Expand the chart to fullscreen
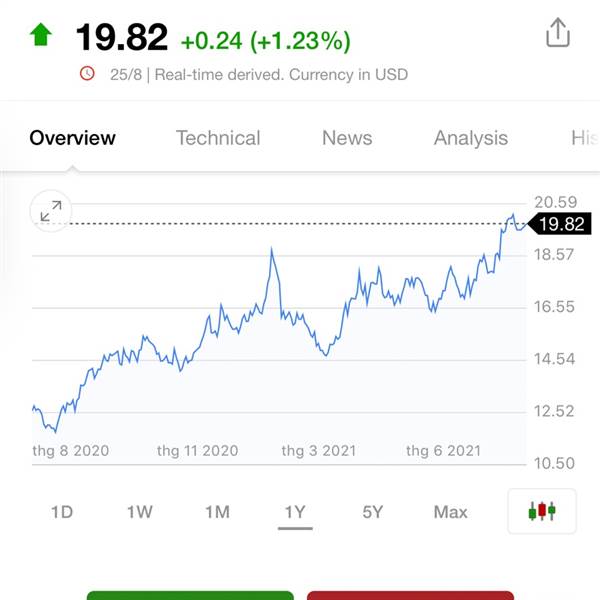Screen dimensions: 600x600 [50, 211]
